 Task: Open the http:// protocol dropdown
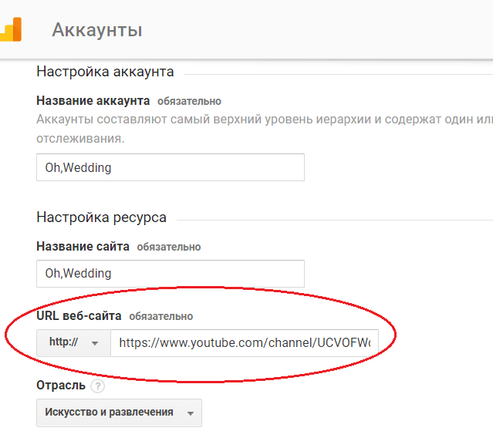73,343
